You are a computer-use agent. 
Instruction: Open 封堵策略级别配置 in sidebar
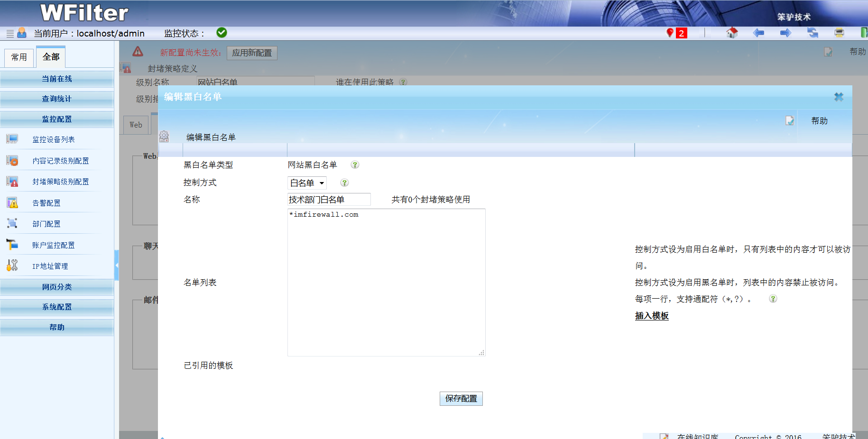pyautogui.click(x=60, y=182)
